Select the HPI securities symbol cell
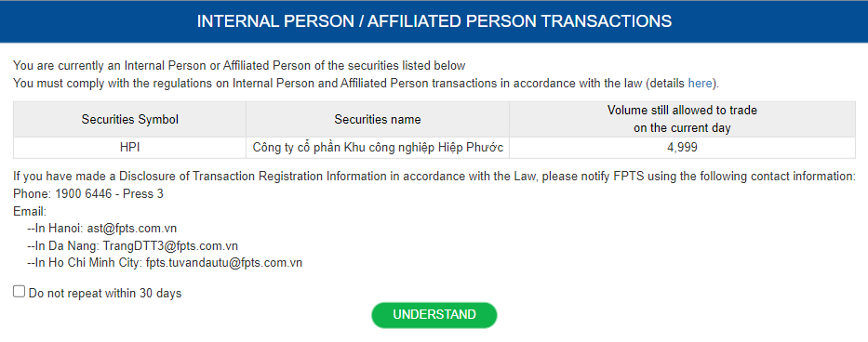Viewport: 868px width, 342px height. click(x=130, y=148)
